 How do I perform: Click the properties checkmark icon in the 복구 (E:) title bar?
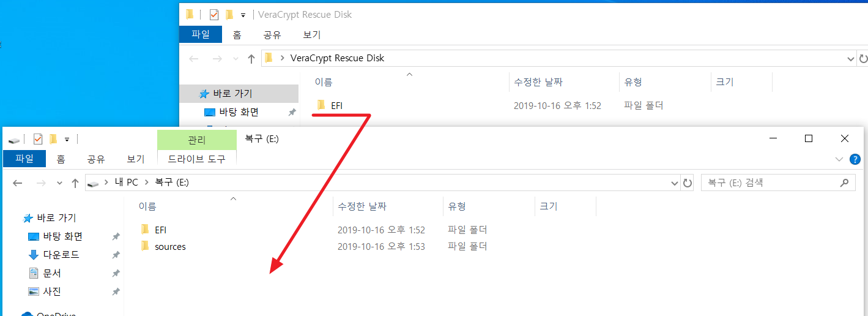click(x=37, y=139)
